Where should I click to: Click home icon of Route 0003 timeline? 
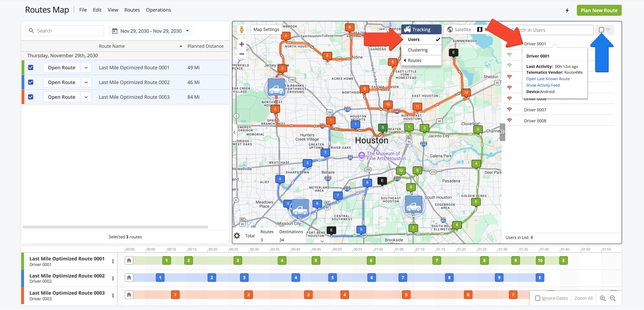coord(129,295)
